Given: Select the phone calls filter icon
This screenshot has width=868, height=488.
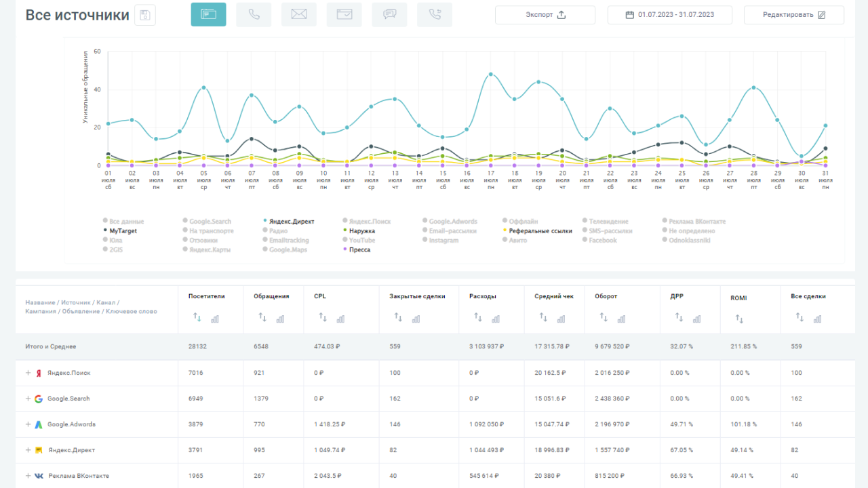Looking at the screenshot, I should point(254,15).
